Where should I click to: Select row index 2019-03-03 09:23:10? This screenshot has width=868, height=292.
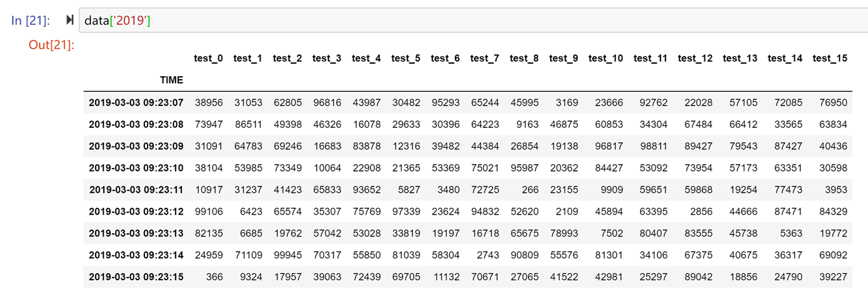click(136, 168)
